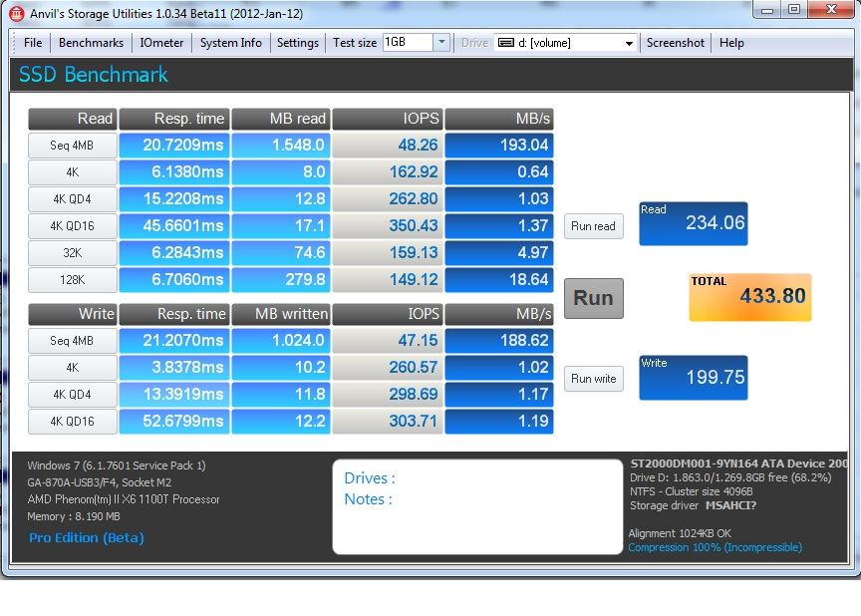This screenshot has height=616, width=861.
Task: Click the 20.7209ms response time cell
Action: click(174, 146)
